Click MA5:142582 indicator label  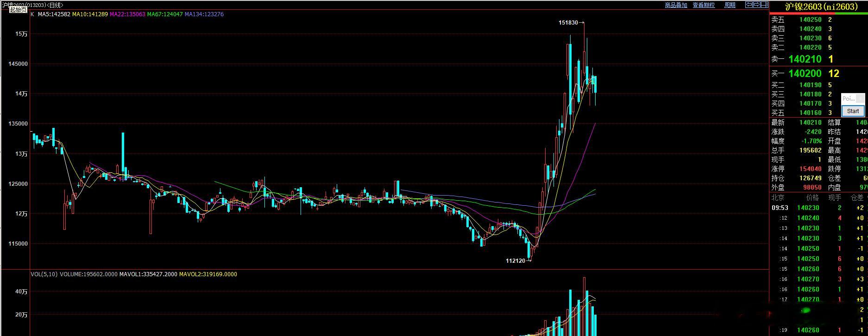coord(54,14)
